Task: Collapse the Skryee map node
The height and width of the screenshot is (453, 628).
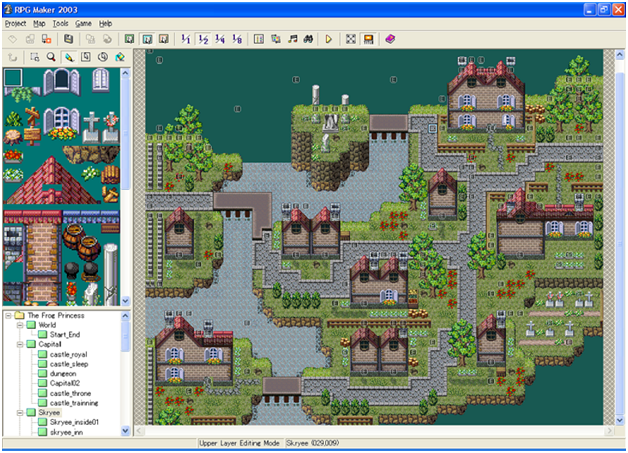Action: [20, 413]
